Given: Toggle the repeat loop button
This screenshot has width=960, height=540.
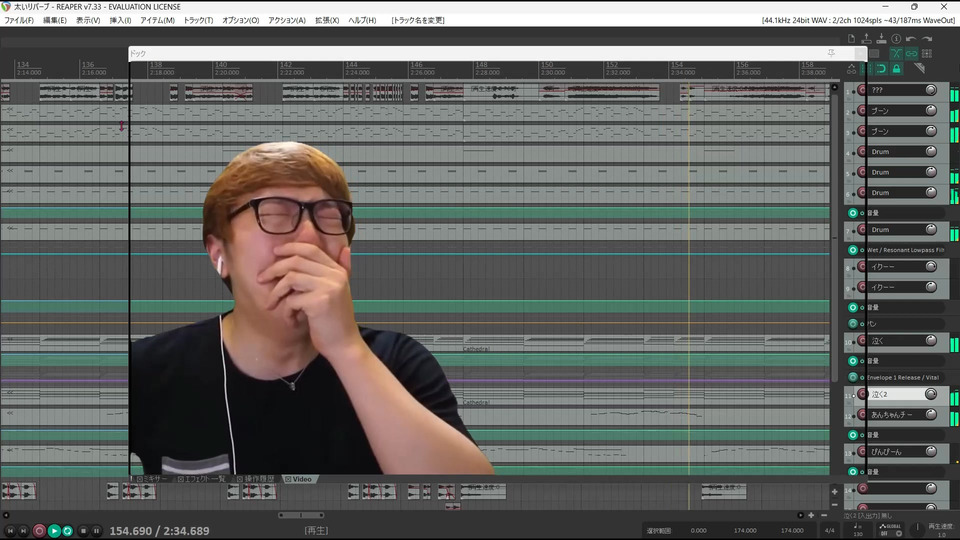Looking at the screenshot, I should pos(67,531).
